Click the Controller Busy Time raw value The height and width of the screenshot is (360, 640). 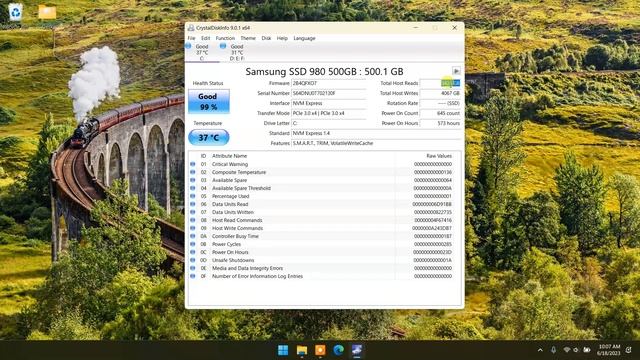coord(433,236)
